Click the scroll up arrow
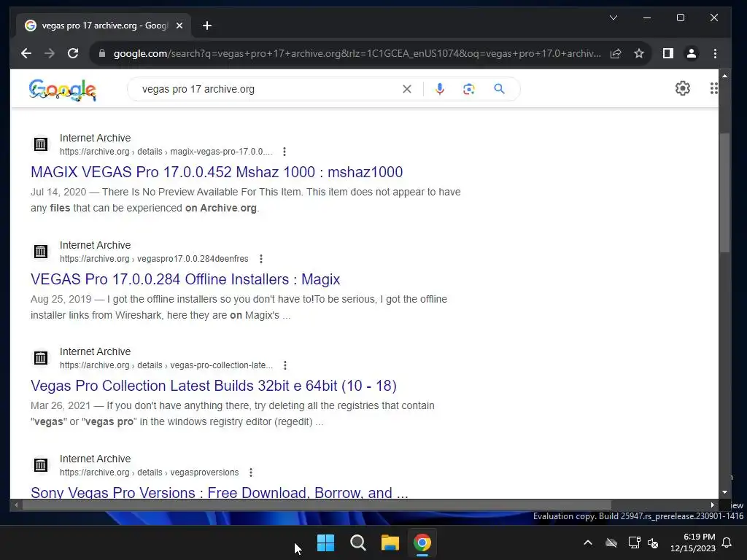 coord(724,76)
